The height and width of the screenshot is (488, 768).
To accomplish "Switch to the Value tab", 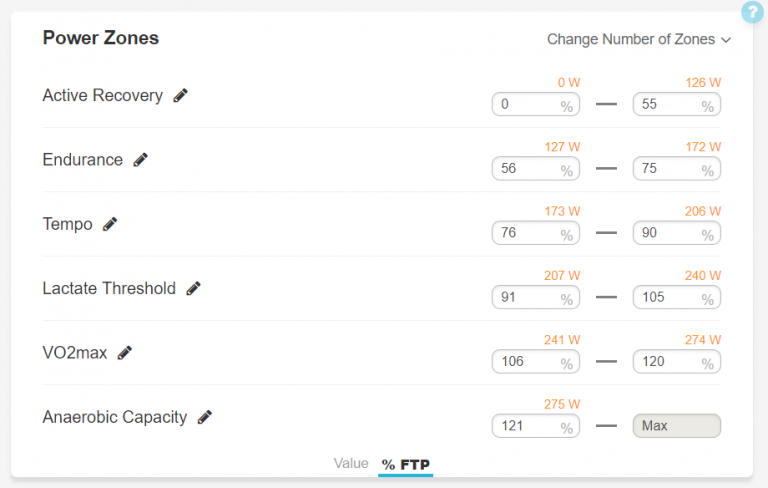I will (x=351, y=464).
